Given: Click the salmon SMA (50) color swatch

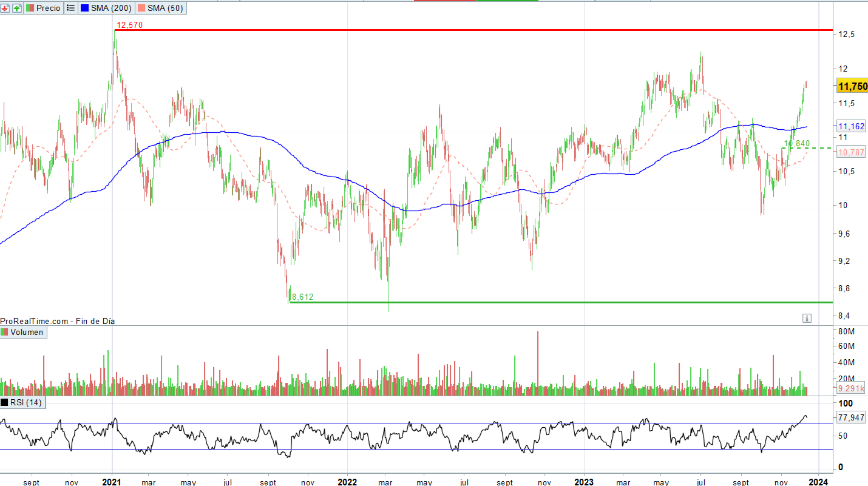Looking at the screenshot, I should (x=141, y=8).
